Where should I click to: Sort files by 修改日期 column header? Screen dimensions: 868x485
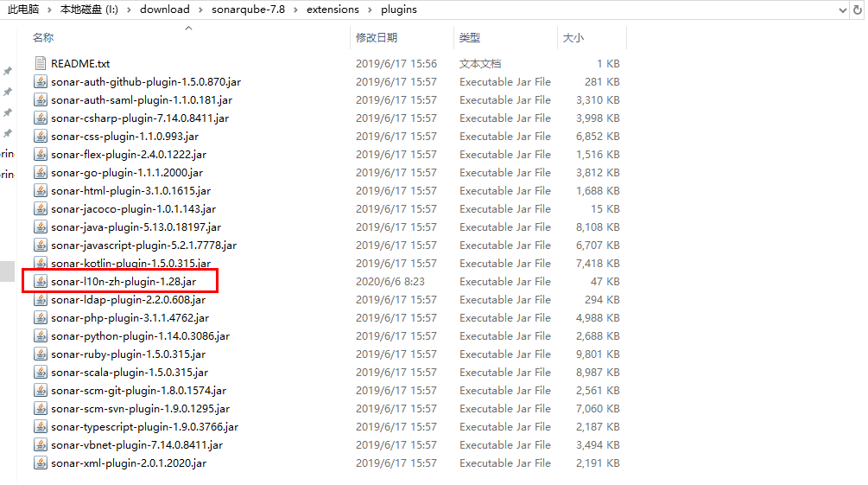click(x=377, y=38)
